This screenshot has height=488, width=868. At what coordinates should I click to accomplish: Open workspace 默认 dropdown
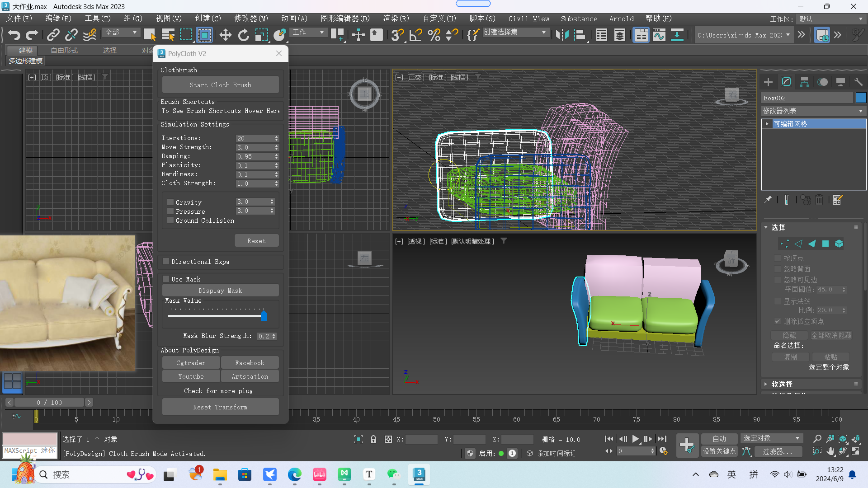pos(831,19)
